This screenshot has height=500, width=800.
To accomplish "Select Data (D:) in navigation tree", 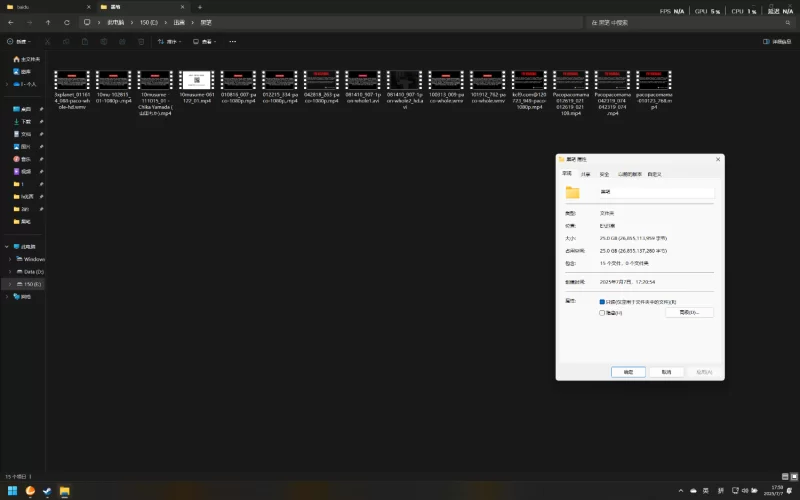I will coord(30,271).
